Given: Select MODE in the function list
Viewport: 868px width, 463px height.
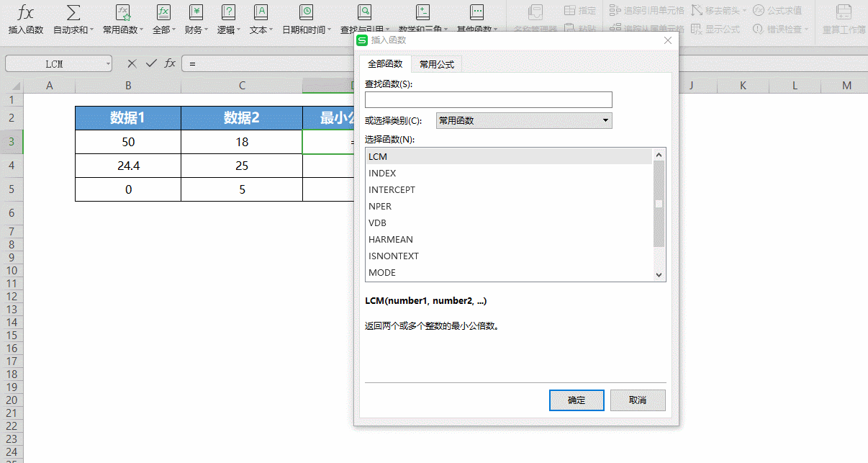Looking at the screenshot, I should pos(508,272).
